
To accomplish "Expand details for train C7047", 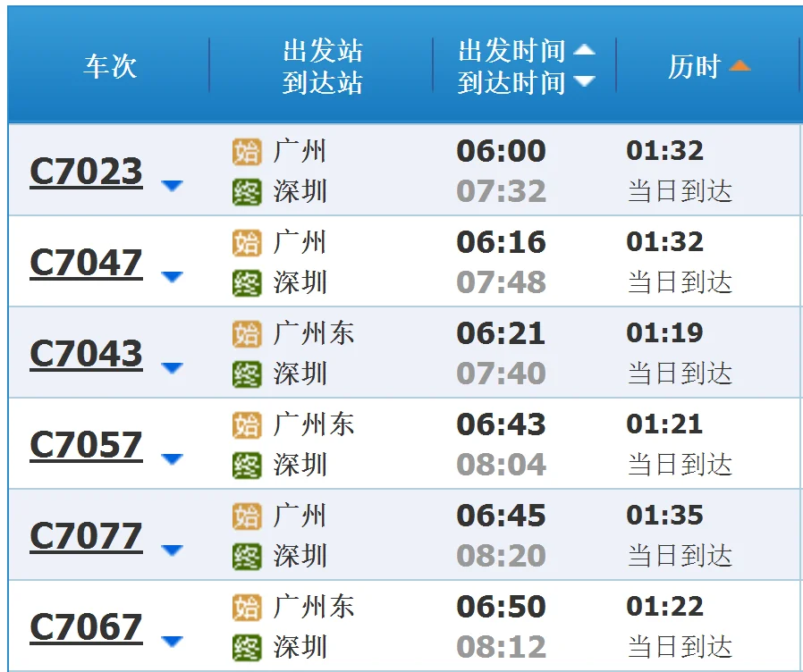I will (173, 277).
